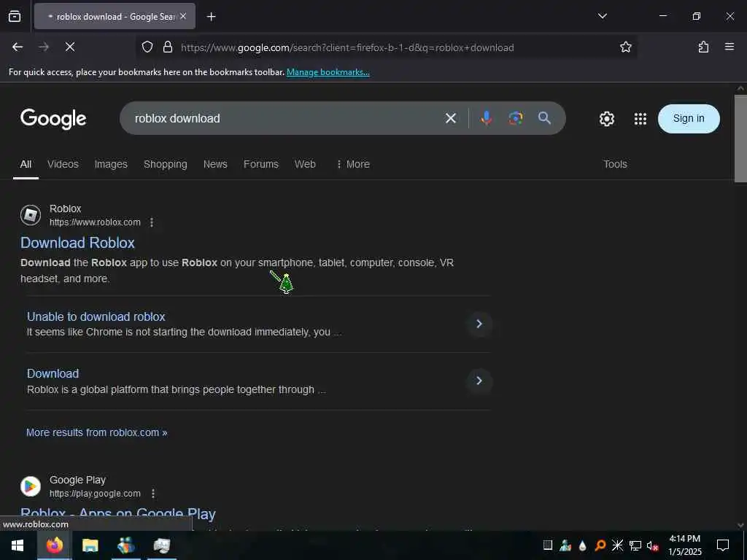This screenshot has height=560, width=747.
Task: Open More results from roblox.com
Action: click(97, 432)
